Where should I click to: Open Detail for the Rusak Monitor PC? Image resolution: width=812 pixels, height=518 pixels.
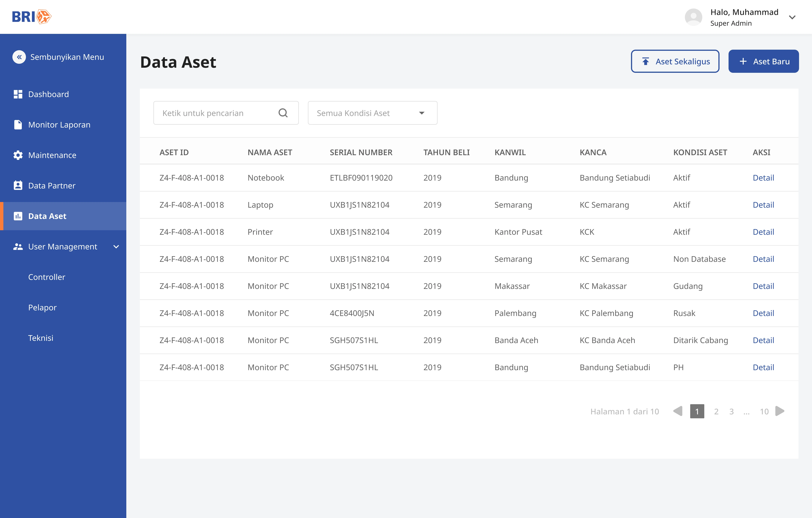(x=764, y=313)
